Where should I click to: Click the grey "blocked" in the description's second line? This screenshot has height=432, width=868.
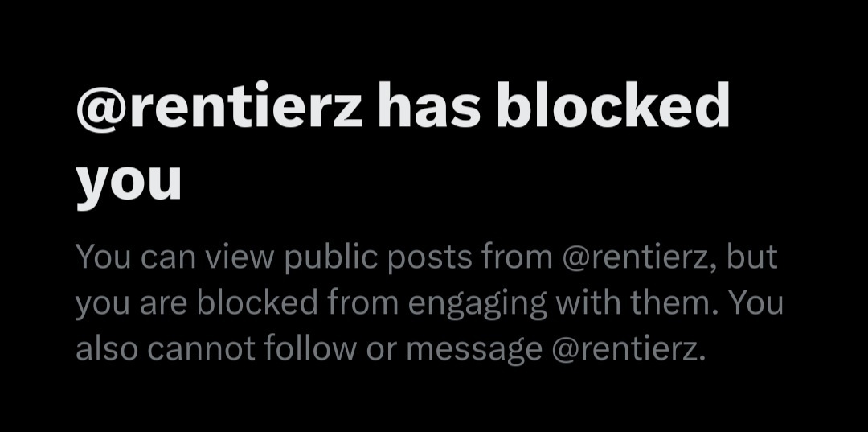257,302
